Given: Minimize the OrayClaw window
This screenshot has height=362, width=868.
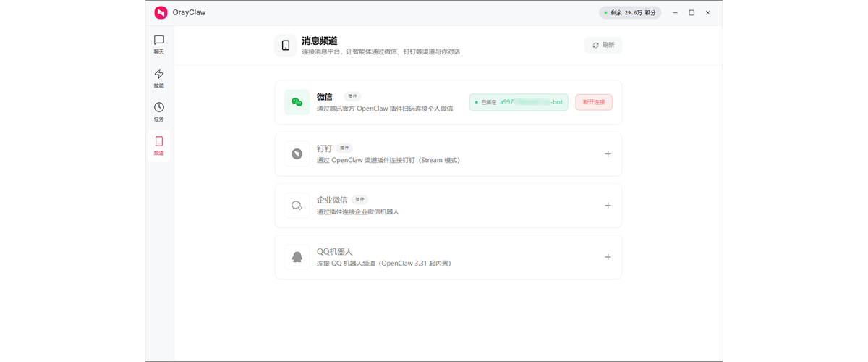Looking at the screenshot, I should pyautogui.click(x=675, y=12).
